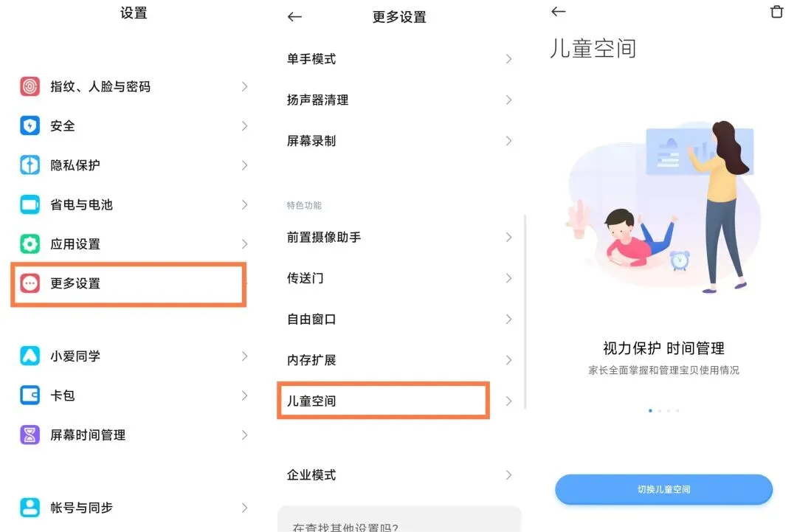The height and width of the screenshot is (532, 797).
Task: Open the 更多设置 menu item
Action: click(x=129, y=284)
